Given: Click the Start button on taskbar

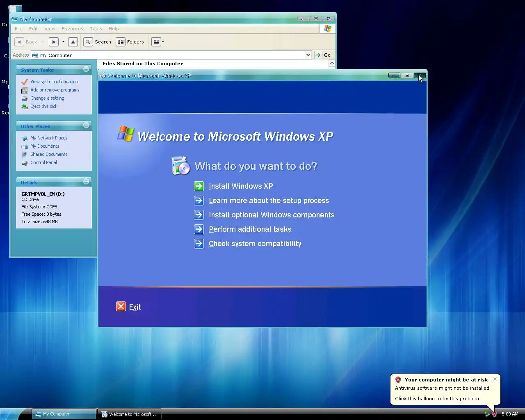Looking at the screenshot, I should point(12,414).
